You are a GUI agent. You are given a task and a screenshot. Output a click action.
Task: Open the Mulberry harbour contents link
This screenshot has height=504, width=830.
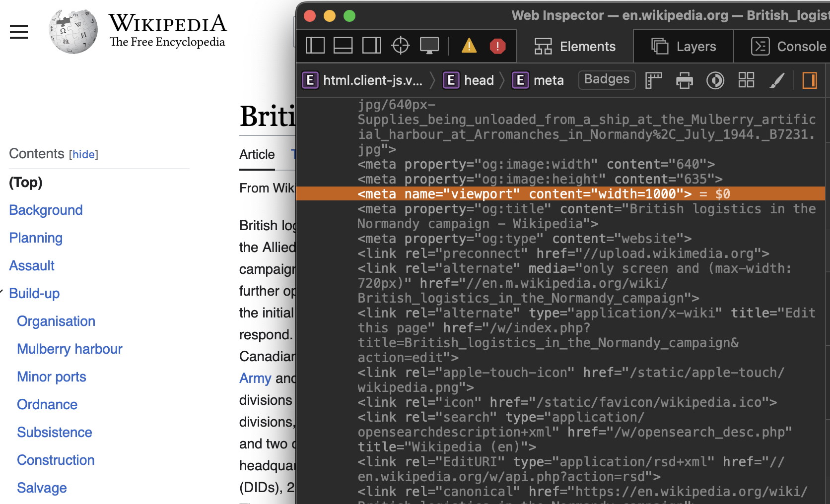pos(69,349)
